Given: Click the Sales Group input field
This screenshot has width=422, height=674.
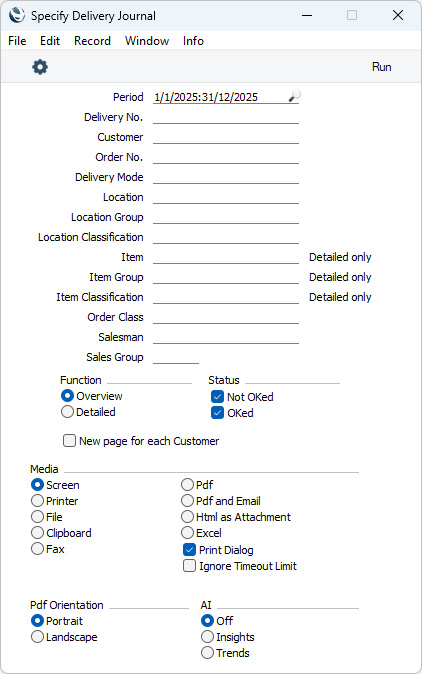Looking at the screenshot, I should point(176,357).
